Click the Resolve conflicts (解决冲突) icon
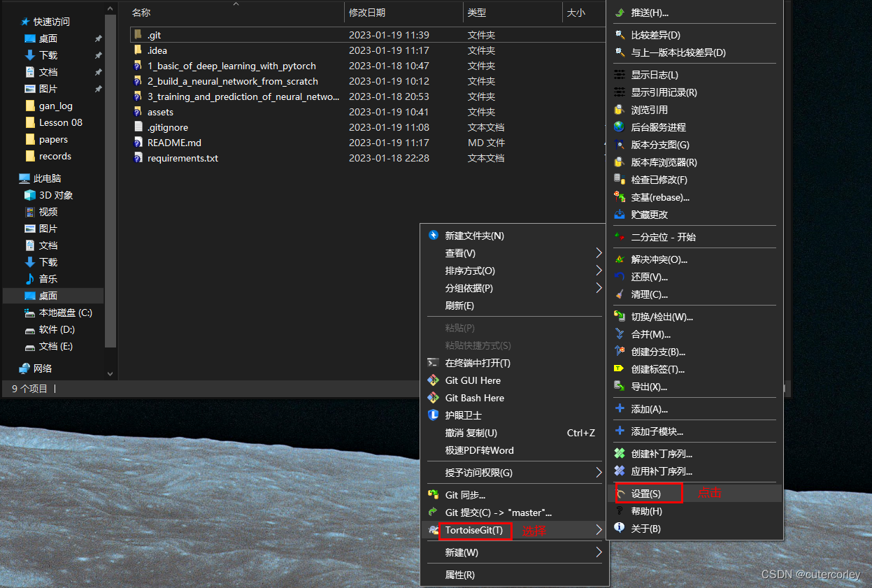872x588 pixels. click(620, 259)
